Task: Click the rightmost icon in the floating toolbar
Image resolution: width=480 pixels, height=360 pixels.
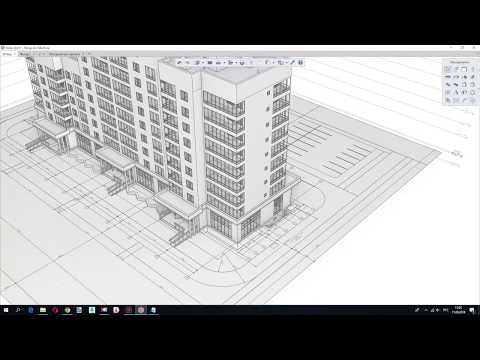Action: coord(300,62)
